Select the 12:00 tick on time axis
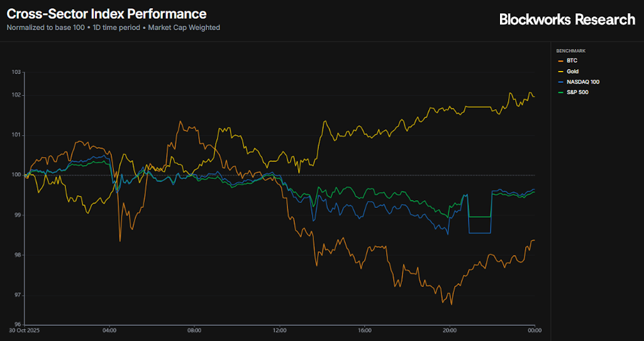644x341 pixels. tap(280, 330)
